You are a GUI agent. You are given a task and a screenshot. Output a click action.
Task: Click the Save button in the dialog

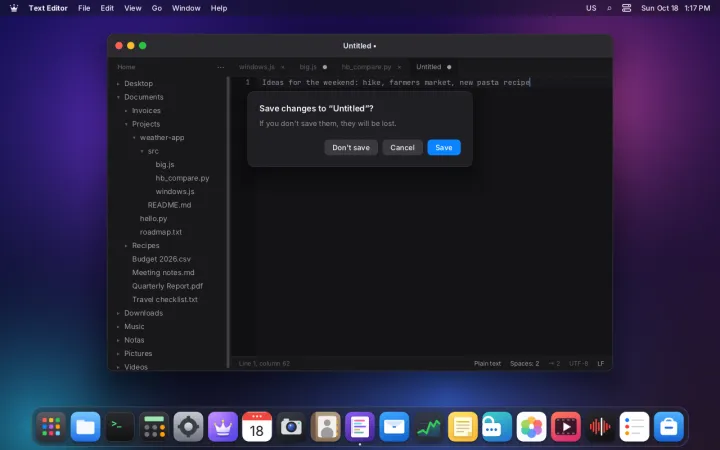[444, 147]
